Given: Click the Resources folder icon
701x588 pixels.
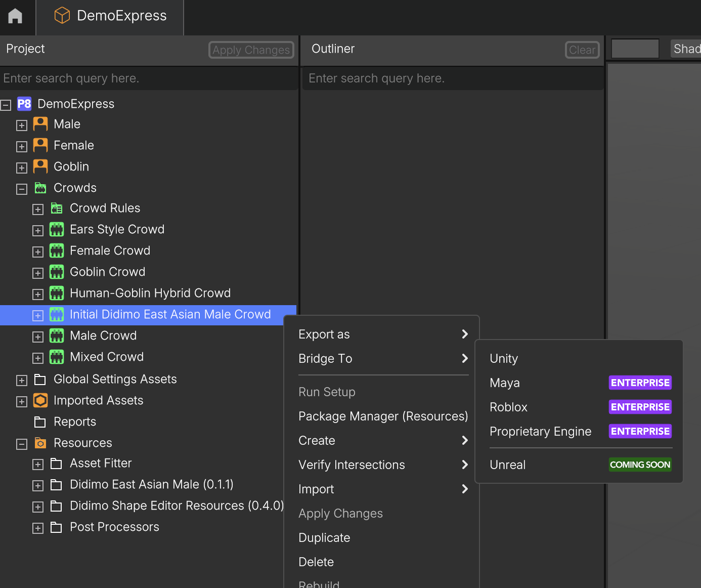Looking at the screenshot, I should pyautogui.click(x=40, y=443).
